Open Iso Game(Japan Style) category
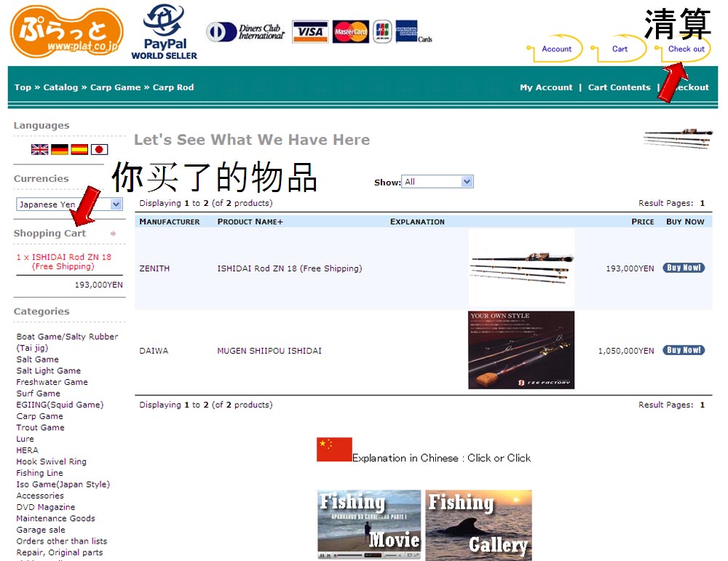 [63, 485]
